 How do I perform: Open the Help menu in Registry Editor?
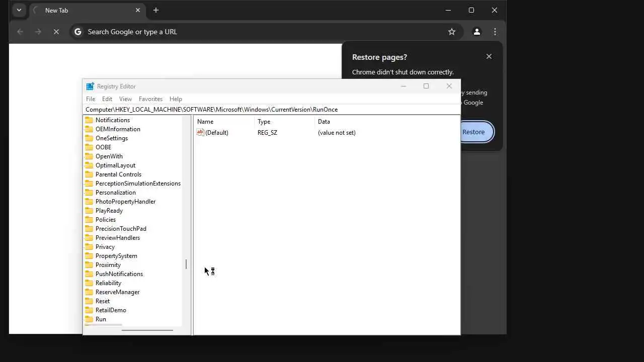click(176, 99)
